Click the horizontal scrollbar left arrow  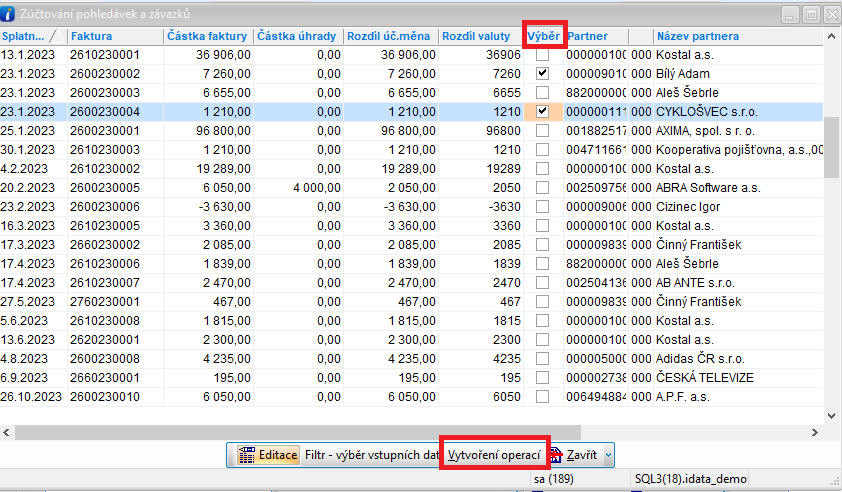(x=9, y=432)
